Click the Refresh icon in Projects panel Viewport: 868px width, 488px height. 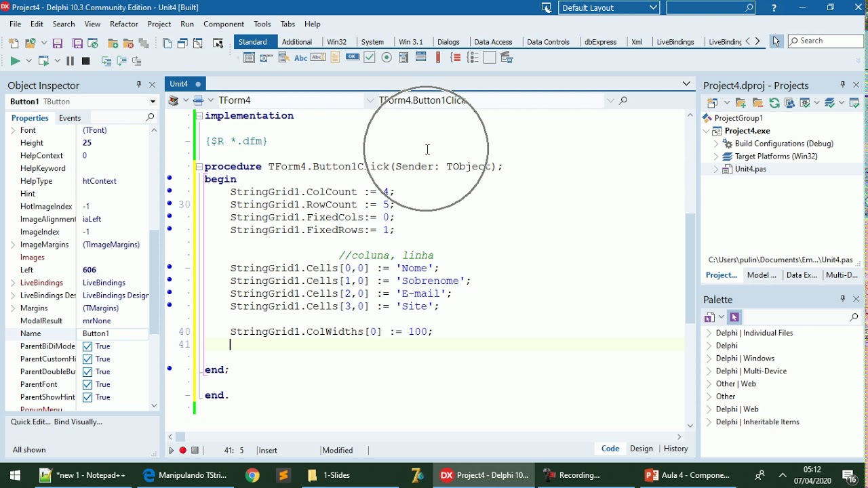pyautogui.click(x=774, y=103)
